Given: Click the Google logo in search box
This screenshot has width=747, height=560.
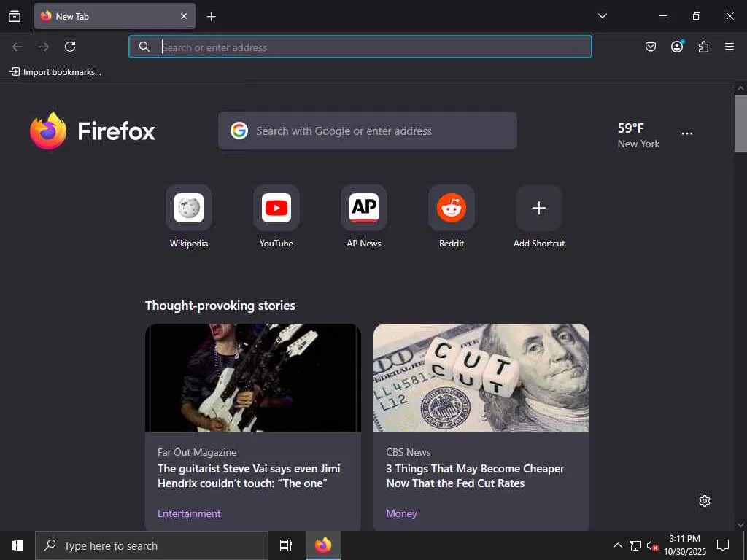Looking at the screenshot, I should 239,131.
